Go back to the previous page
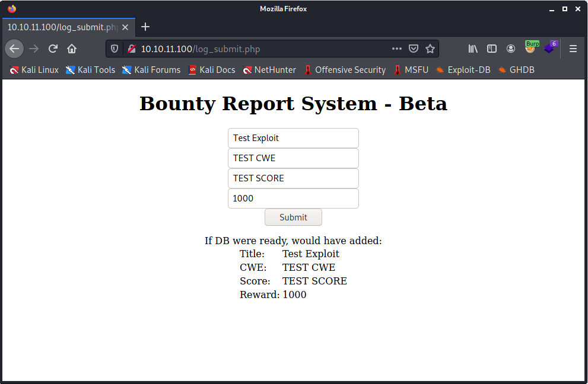The image size is (588, 384). click(14, 49)
